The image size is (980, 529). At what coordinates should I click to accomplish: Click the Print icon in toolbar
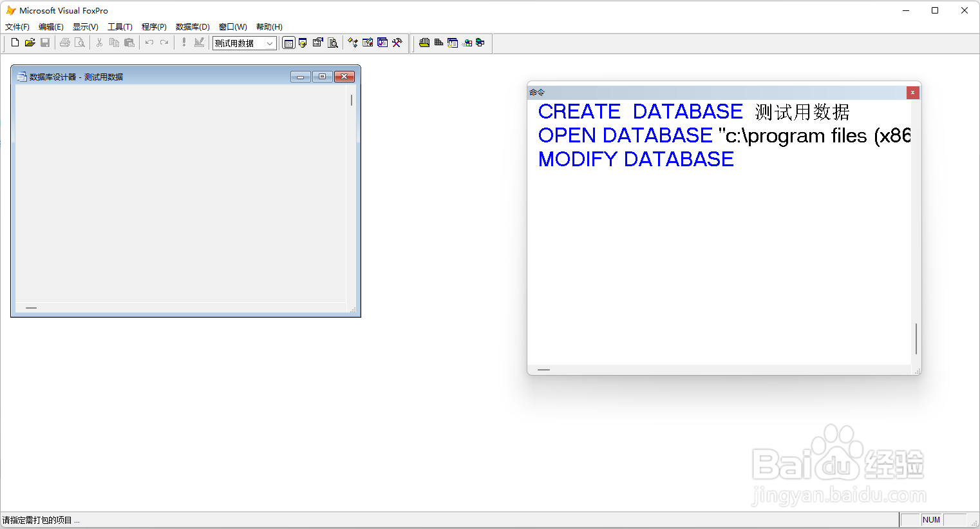pyautogui.click(x=65, y=43)
